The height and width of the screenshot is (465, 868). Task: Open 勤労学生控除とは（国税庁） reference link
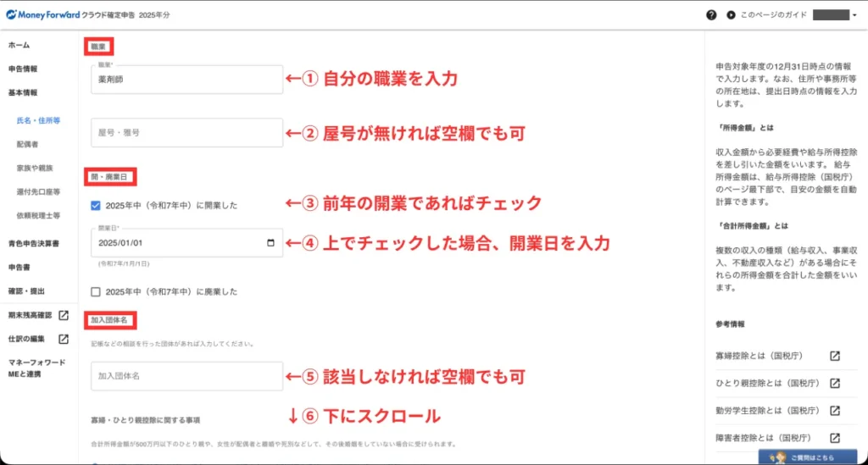[767, 410]
